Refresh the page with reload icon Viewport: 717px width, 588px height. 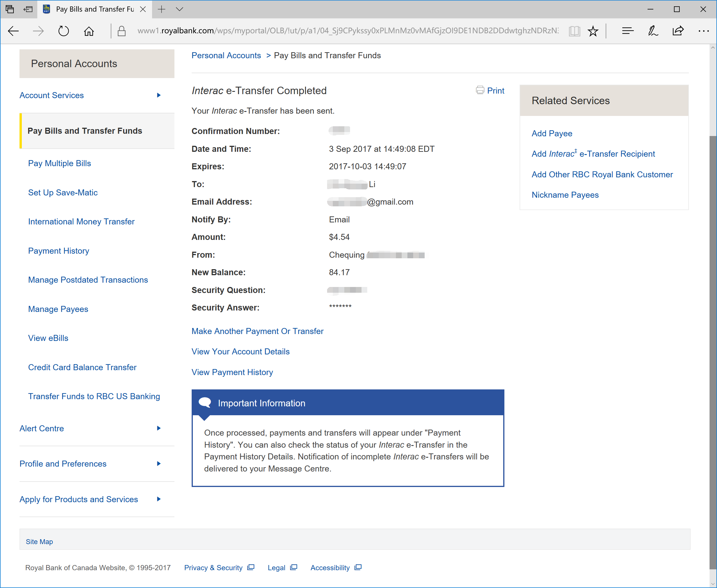[63, 31]
